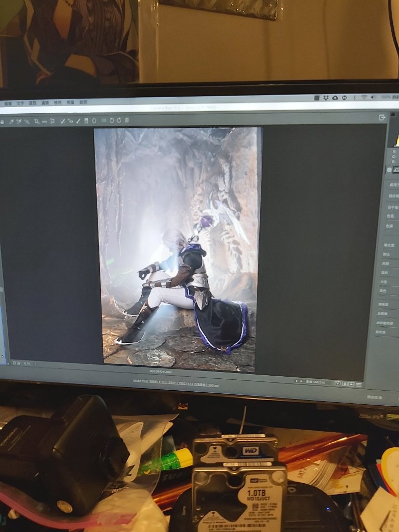The image size is (399, 532).
Task: Select the Radial Filter tool
Action: tap(94, 121)
